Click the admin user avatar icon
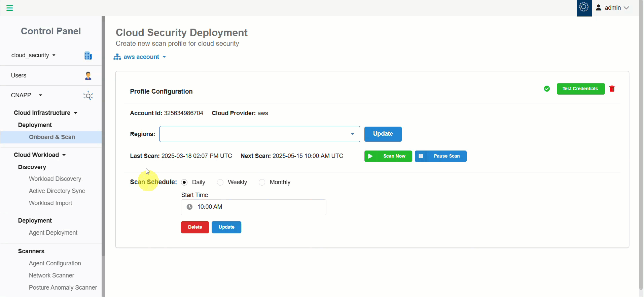The width and height of the screenshot is (644, 297). pos(599,8)
